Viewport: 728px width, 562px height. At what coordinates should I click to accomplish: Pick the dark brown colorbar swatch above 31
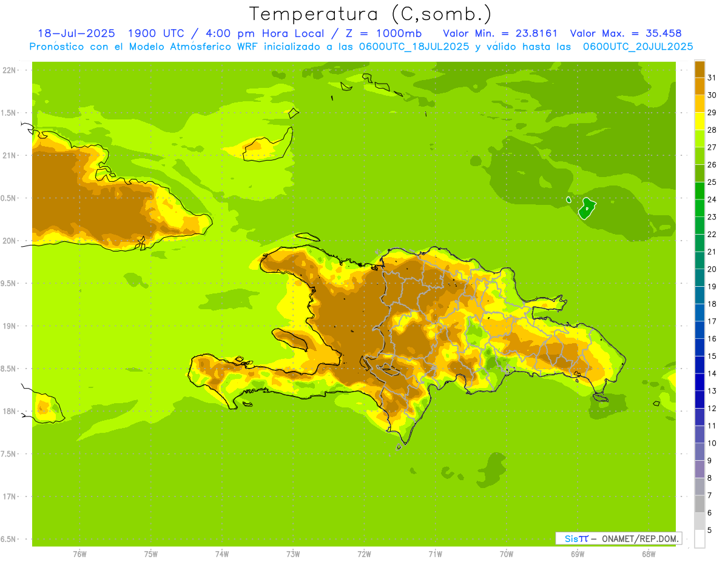(699, 69)
